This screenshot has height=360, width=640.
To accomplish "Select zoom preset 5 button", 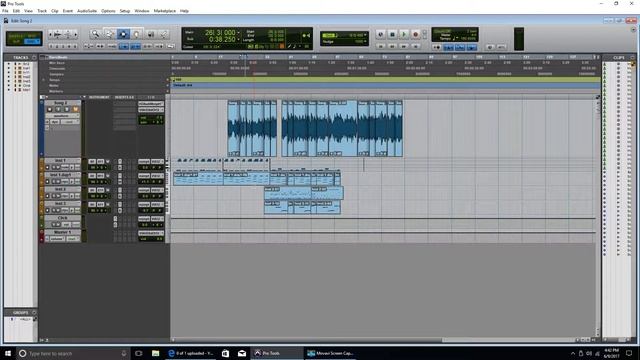I will pos(75,47).
